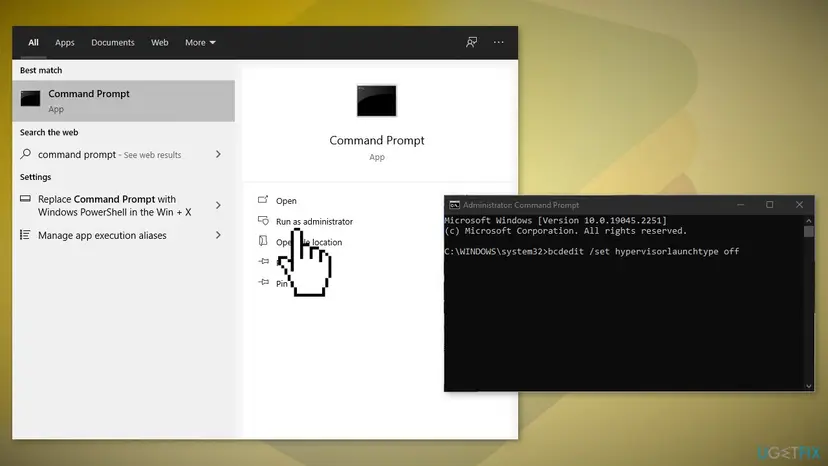Click the list icon beside Manage app execution aliases
Viewport: 828px width, 466px height.
pos(25,235)
